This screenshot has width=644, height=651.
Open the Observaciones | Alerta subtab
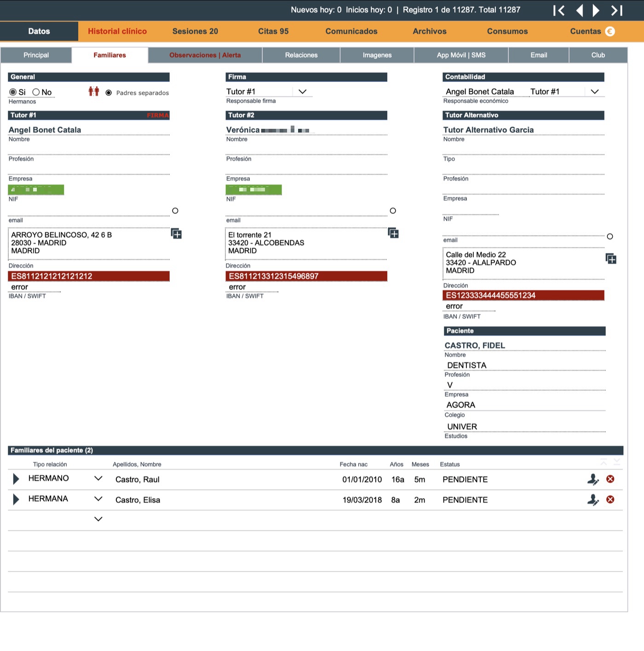(205, 55)
